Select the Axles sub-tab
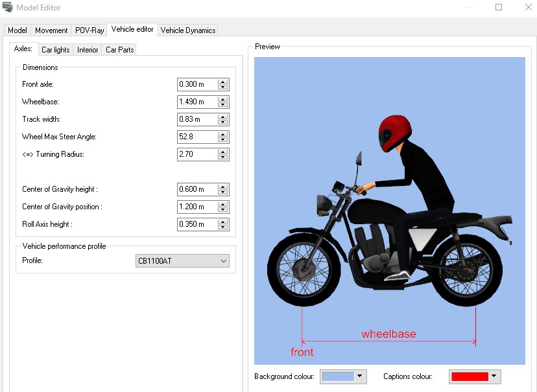The image size is (537, 392). pos(23,49)
